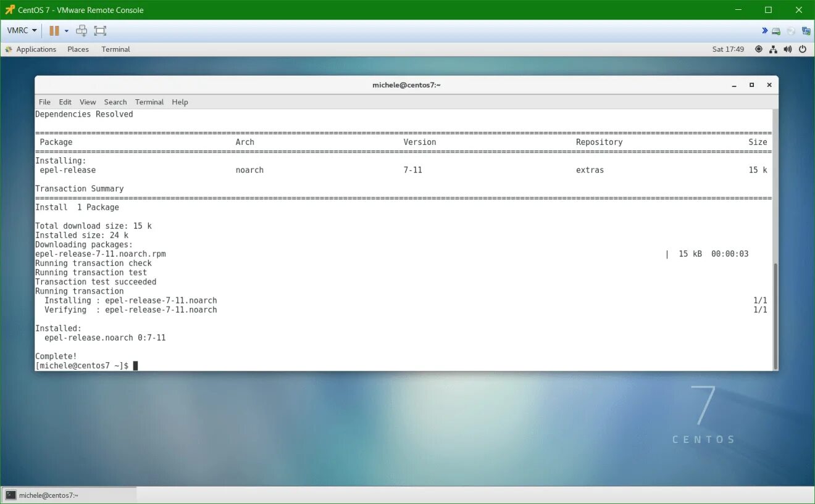Image resolution: width=815 pixels, height=504 pixels.
Task: Maximize the terminal window
Action: (751, 85)
